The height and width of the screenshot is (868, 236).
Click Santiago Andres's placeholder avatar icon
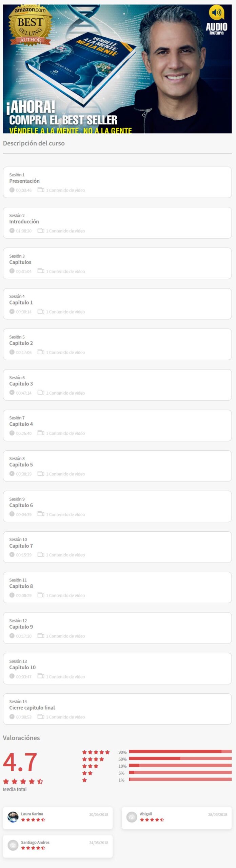(x=13, y=845)
